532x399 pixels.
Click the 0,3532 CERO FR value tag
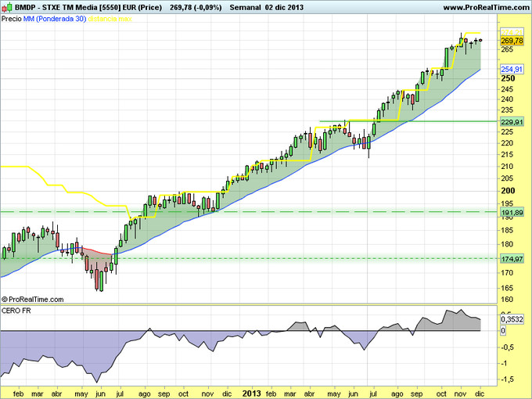[x=512, y=319]
